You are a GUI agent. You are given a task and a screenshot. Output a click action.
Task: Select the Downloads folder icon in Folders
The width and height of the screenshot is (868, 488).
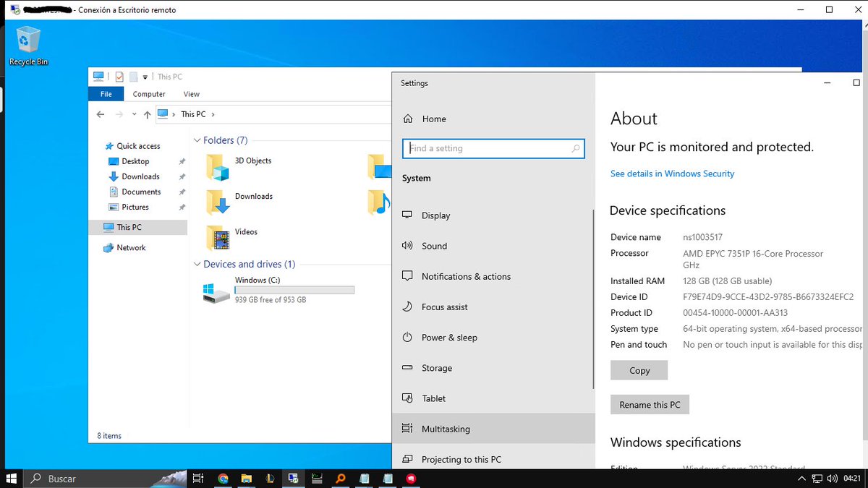(218, 202)
